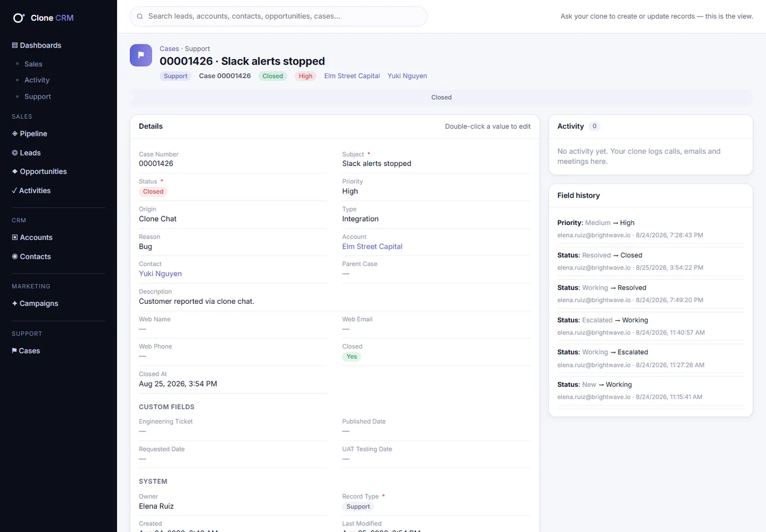Go to Pipeline in the sidebar
Image resolution: width=766 pixels, height=532 pixels.
pyautogui.click(x=33, y=134)
